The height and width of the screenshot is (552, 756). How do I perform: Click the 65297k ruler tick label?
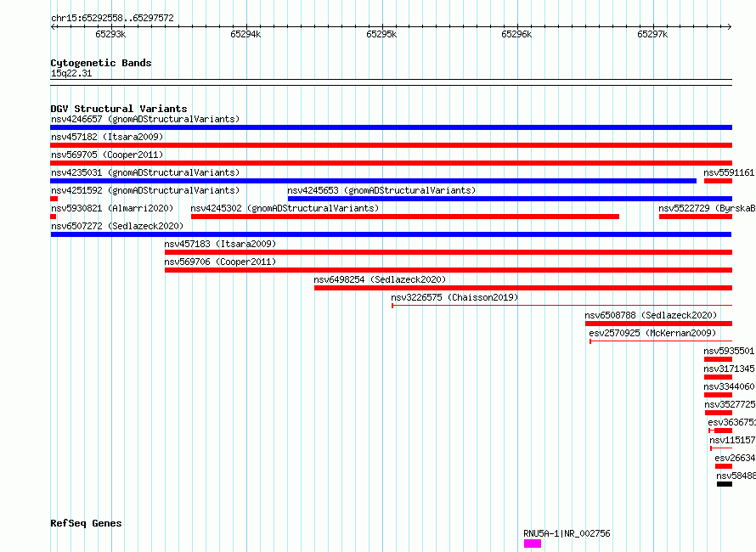[x=652, y=34]
